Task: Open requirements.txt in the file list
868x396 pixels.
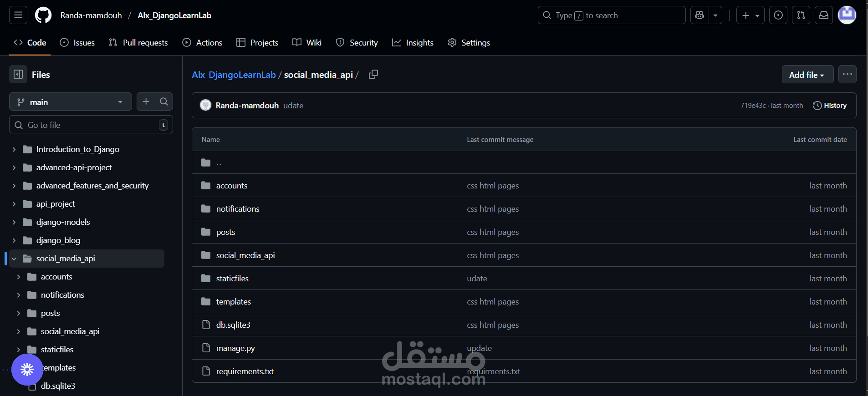Action: pos(245,371)
